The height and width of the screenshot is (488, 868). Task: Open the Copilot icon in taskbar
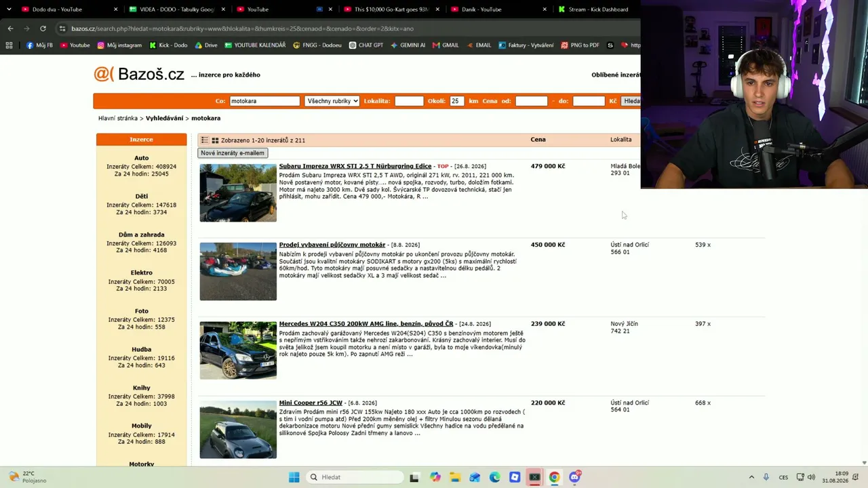435,477
